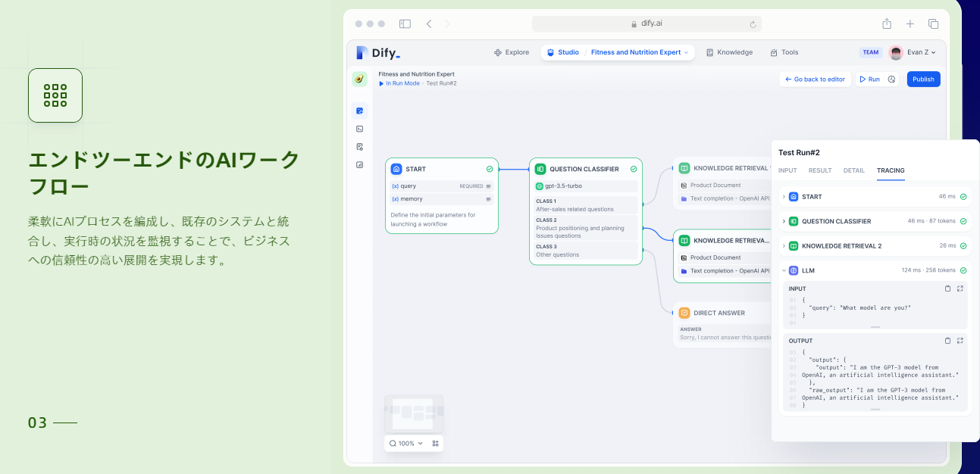The height and width of the screenshot is (474, 980).
Task: Open the logs sidebar icon
Action: (x=359, y=147)
